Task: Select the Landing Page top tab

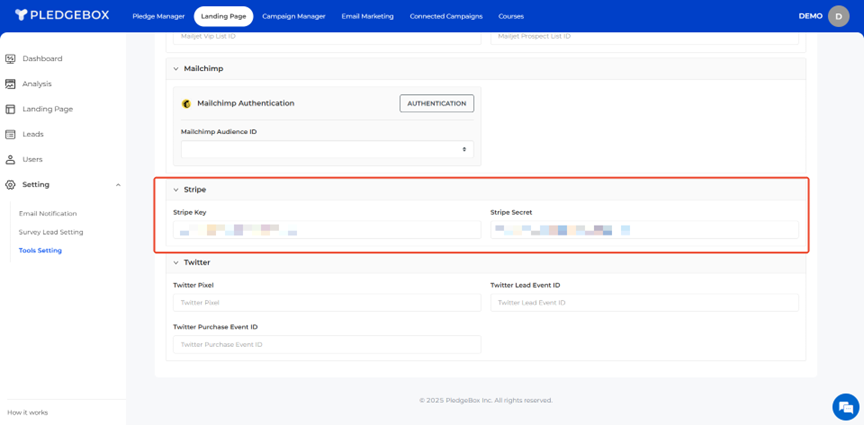Action: [224, 16]
